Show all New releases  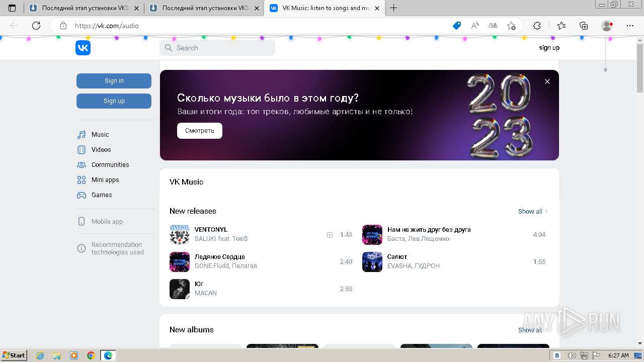tap(533, 211)
